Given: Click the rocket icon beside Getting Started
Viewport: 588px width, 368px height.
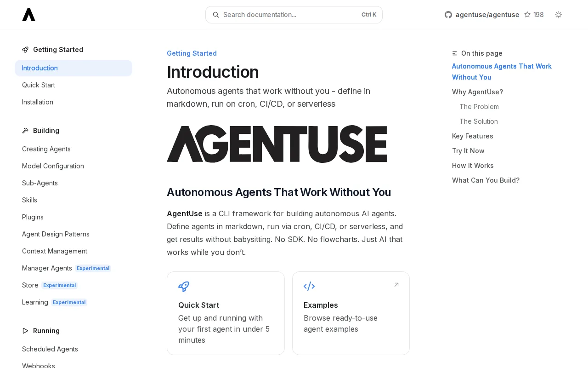Looking at the screenshot, I should [25, 50].
